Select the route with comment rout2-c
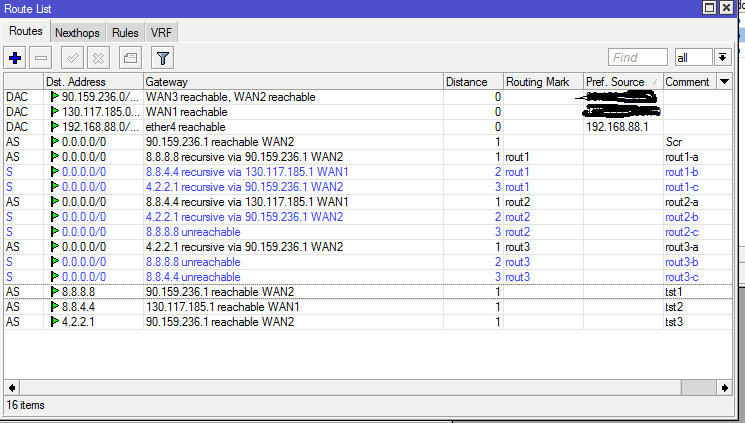This screenshot has width=745, height=423. click(368, 232)
